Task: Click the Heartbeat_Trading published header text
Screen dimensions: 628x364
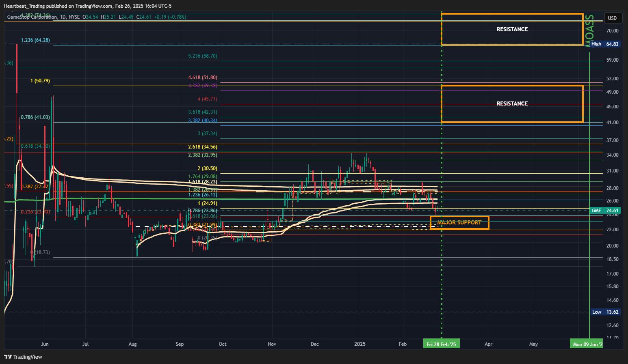Action: pos(88,6)
